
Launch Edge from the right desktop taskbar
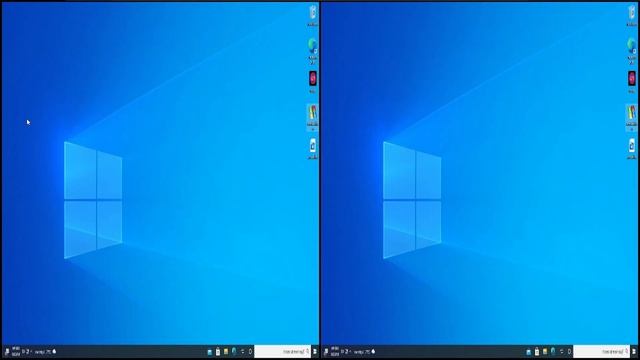pyautogui.click(x=553, y=351)
